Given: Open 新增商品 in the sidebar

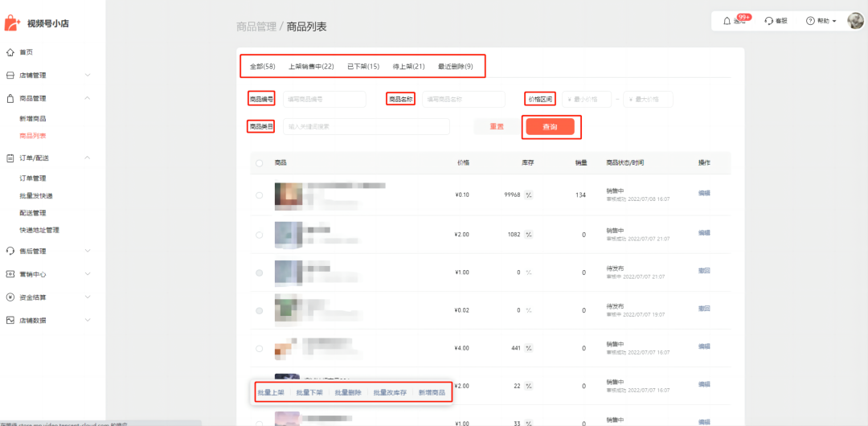Looking at the screenshot, I should 32,118.
